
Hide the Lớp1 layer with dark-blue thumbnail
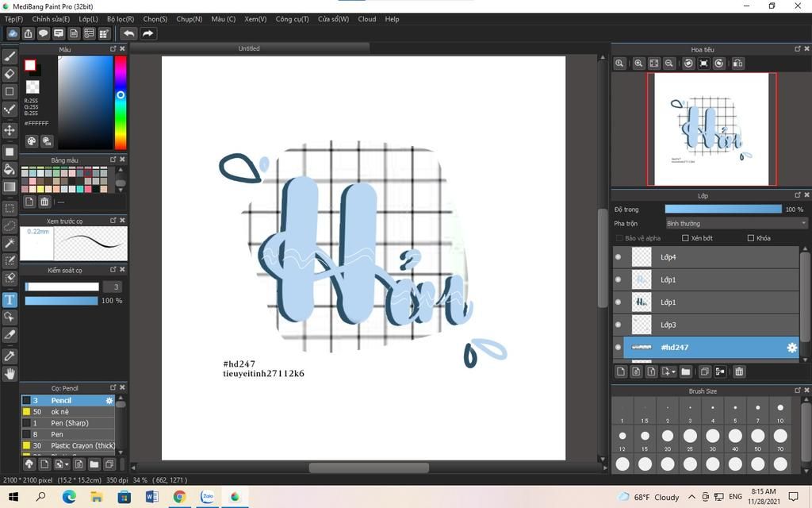point(619,302)
